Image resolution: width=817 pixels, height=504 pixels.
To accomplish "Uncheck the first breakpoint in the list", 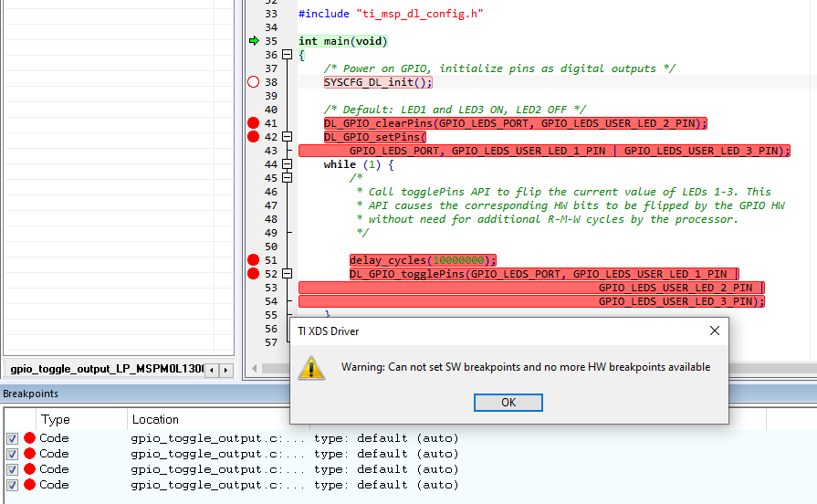I will pyautogui.click(x=12, y=438).
